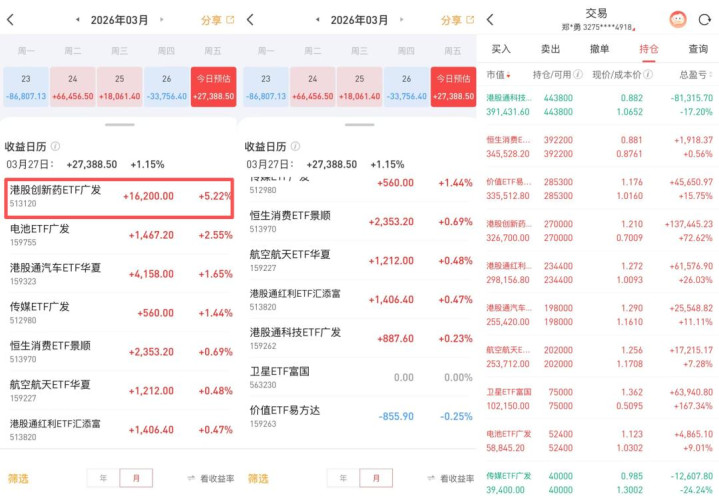719x496 pixels.
Task: Select 恒生消费E holding with 392200 shares
Action: coord(599,147)
